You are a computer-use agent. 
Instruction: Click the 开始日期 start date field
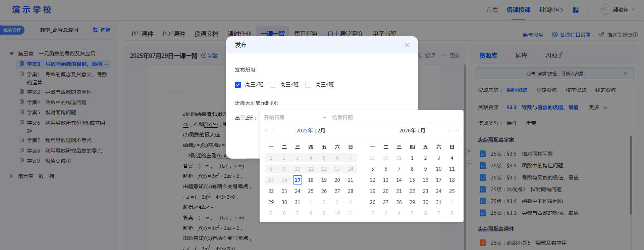tap(288, 118)
